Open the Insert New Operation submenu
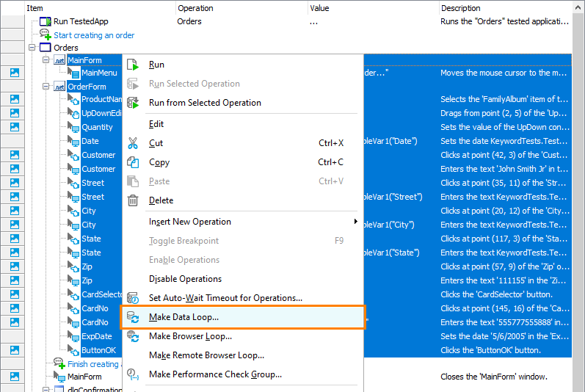585x392 pixels. 190,222
